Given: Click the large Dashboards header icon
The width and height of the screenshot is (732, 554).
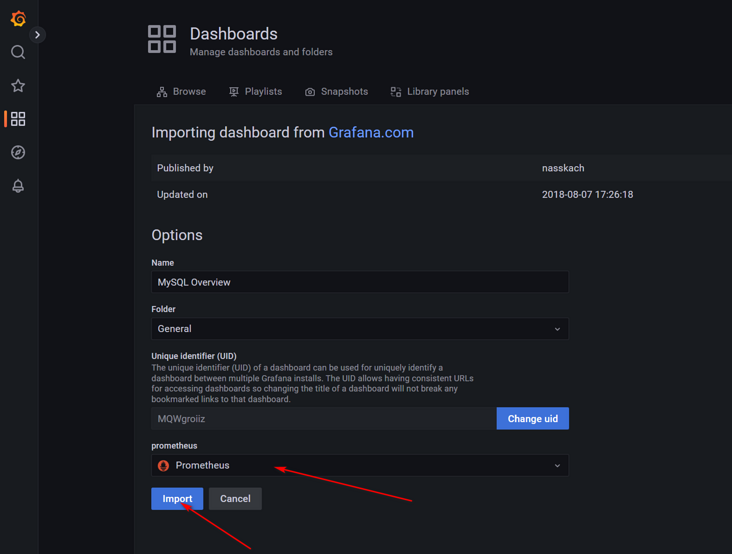Looking at the screenshot, I should click(162, 39).
